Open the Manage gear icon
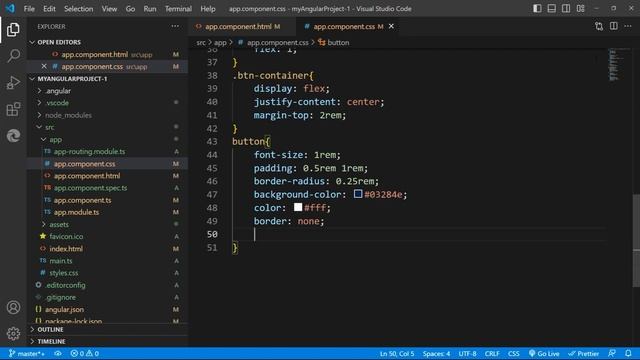Screen dimensions: 640x360 (x=13, y=333)
